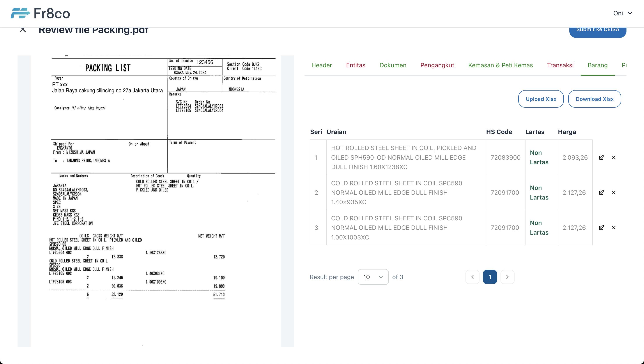Click the Submit ke CEISA button

[x=598, y=29]
